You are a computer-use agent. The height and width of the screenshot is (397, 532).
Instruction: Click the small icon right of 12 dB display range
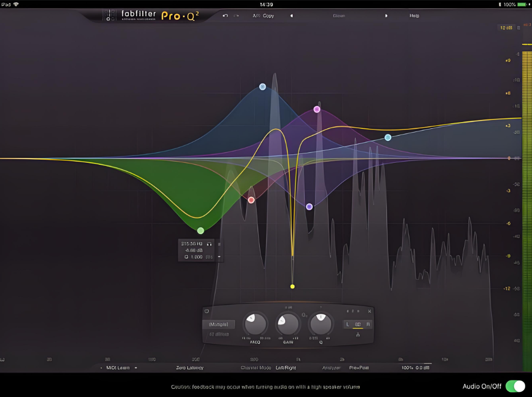[x=518, y=28]
